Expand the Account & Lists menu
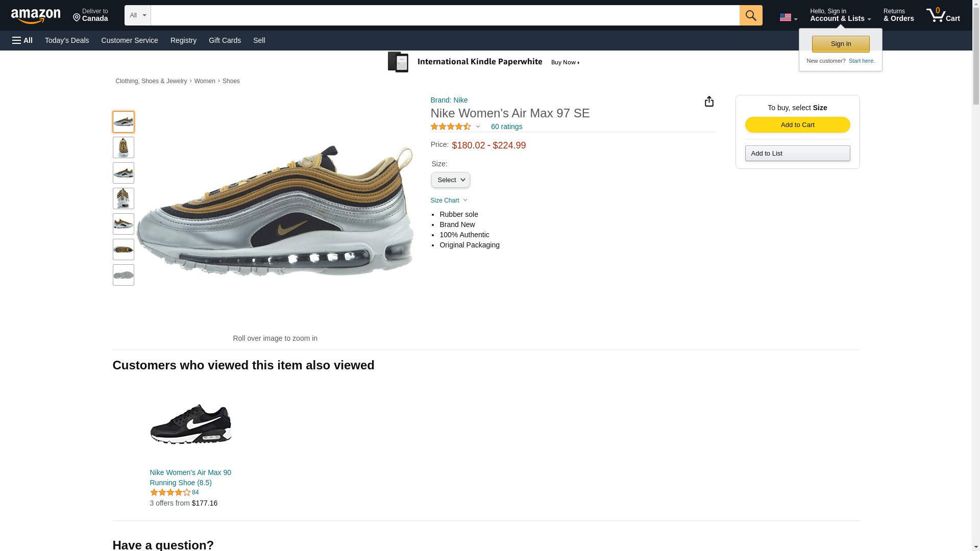The image size is (980, 551). [x=840, y=15]
